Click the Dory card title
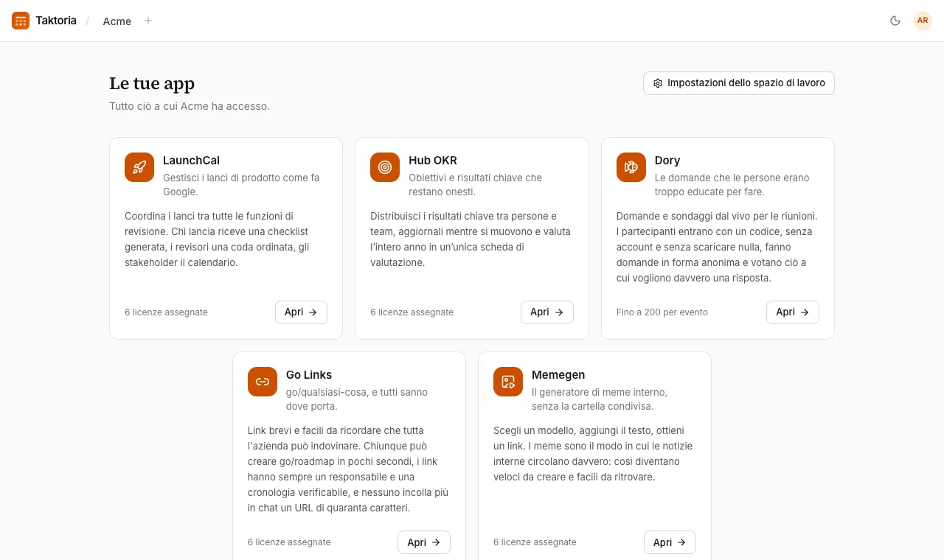944x560 pixels. click(x=667, y=161)
